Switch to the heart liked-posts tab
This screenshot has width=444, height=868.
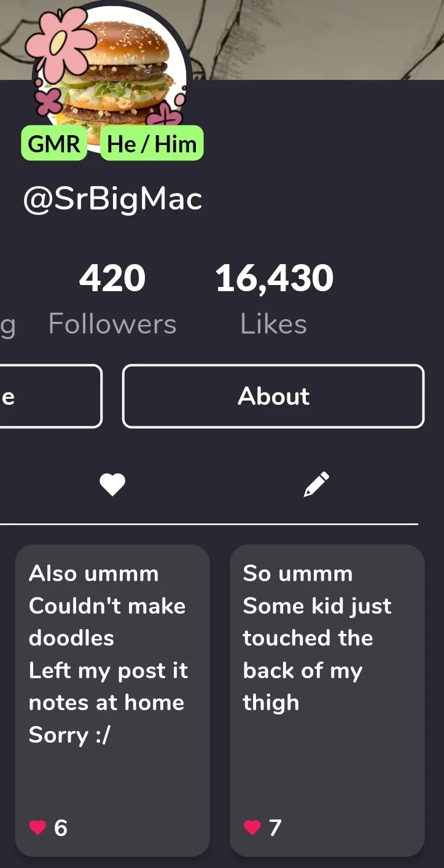pyautogui.click(x=112, y=485)
